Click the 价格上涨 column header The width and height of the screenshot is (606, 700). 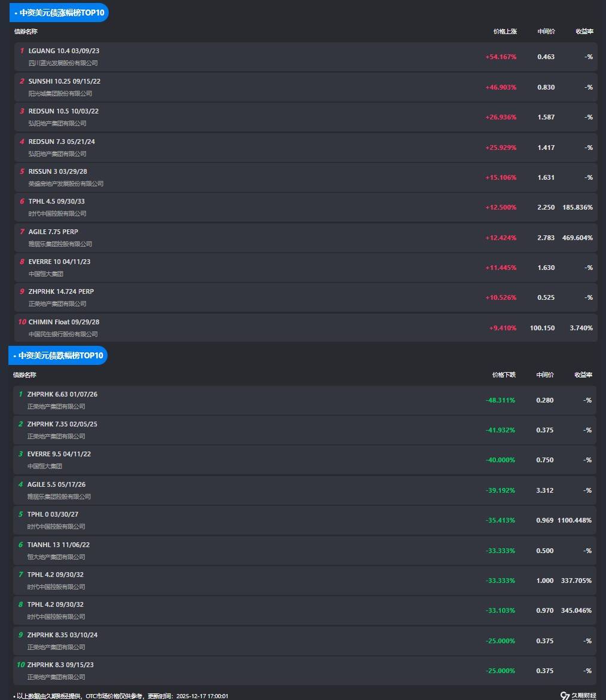coord(505,32)
